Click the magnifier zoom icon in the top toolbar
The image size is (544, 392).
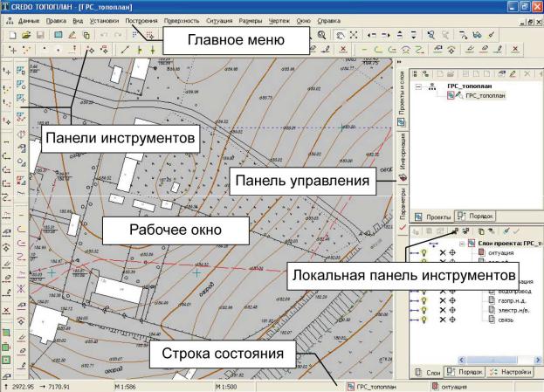322,35
